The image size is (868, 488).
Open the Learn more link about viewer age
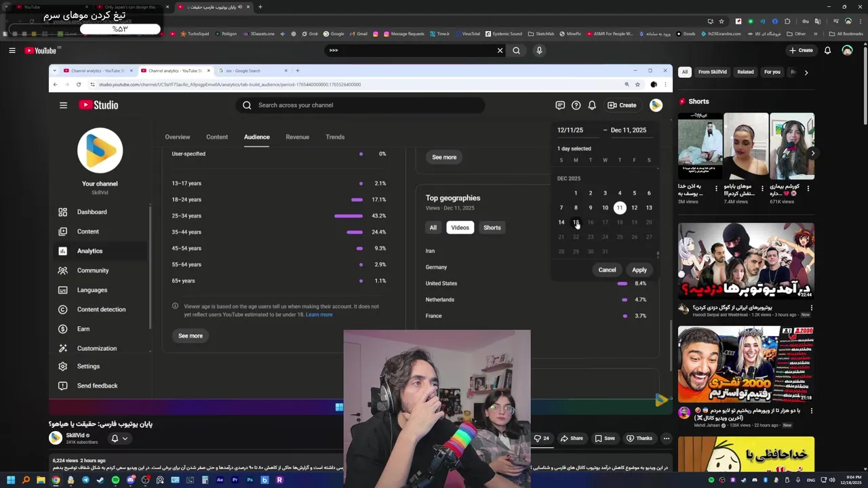tap(319, 314)
